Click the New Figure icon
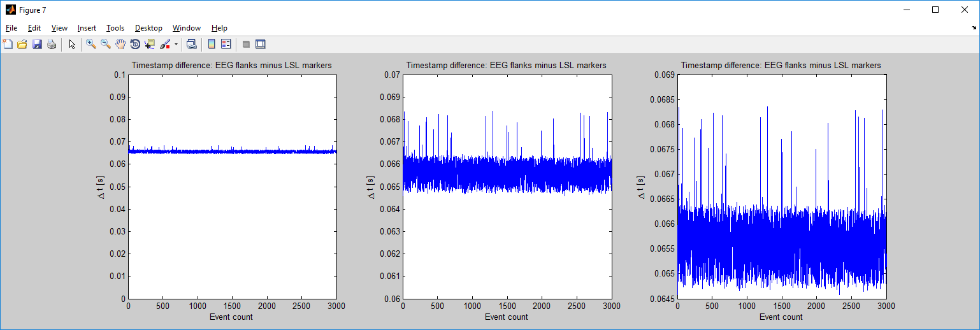 point(8,45)
